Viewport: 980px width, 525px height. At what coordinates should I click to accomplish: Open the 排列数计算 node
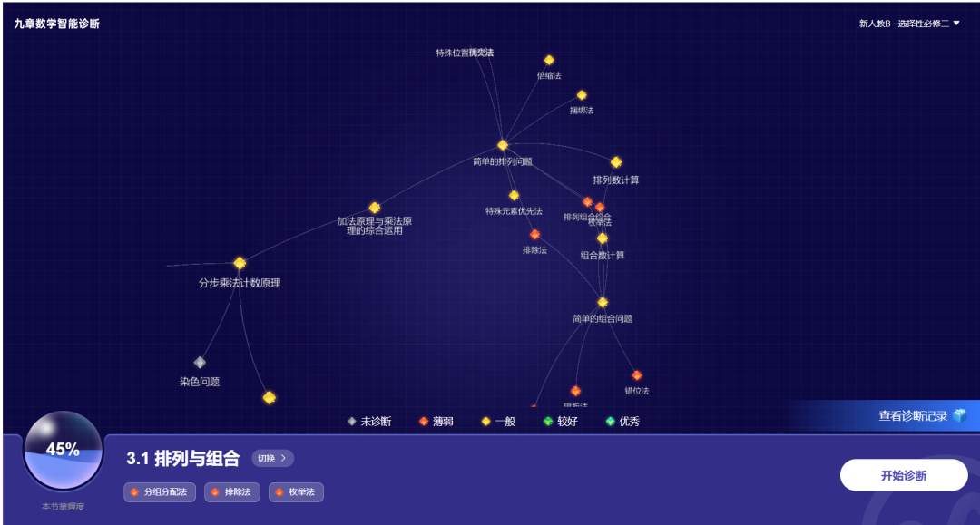pos(616,162)
